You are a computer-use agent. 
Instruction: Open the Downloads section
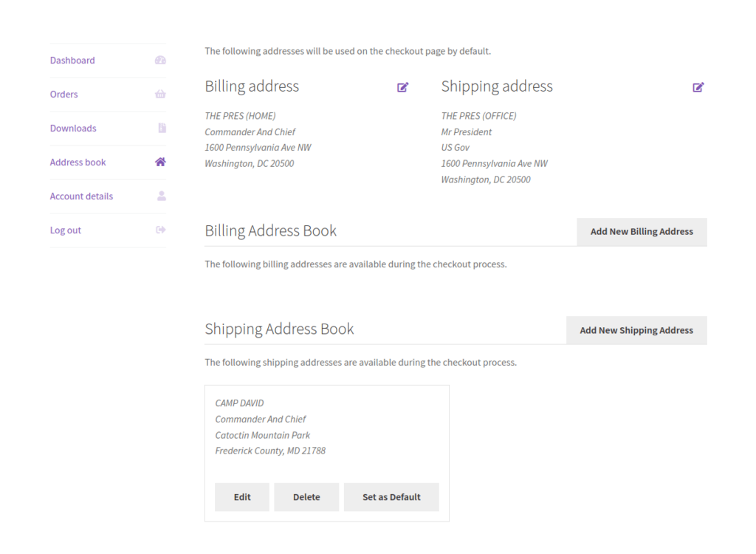pyautogui.click(x=72, y=128)
